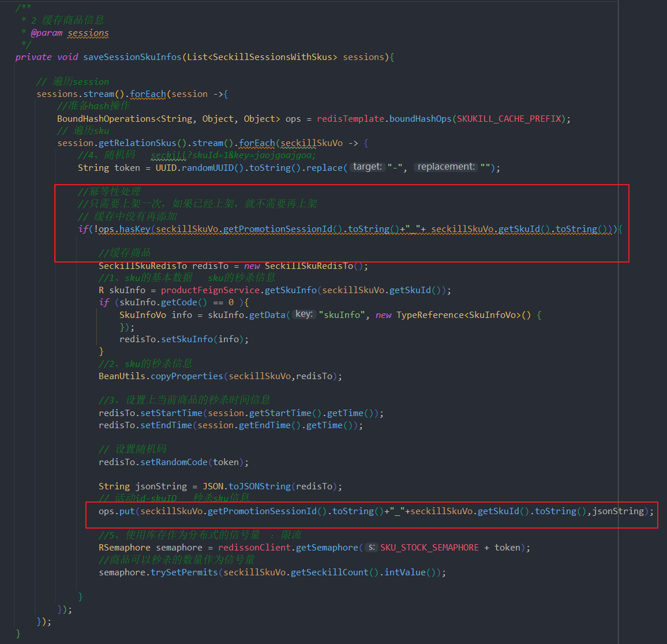Screen dimensions: 667x644
Task: Click the ops.put method call
Action: (x=127, y=511)
